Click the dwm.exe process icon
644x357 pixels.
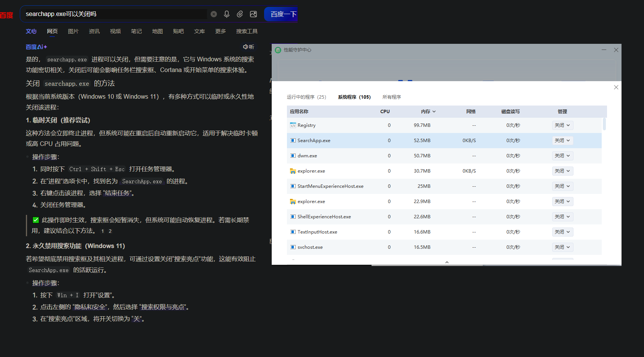click(293, 155)
